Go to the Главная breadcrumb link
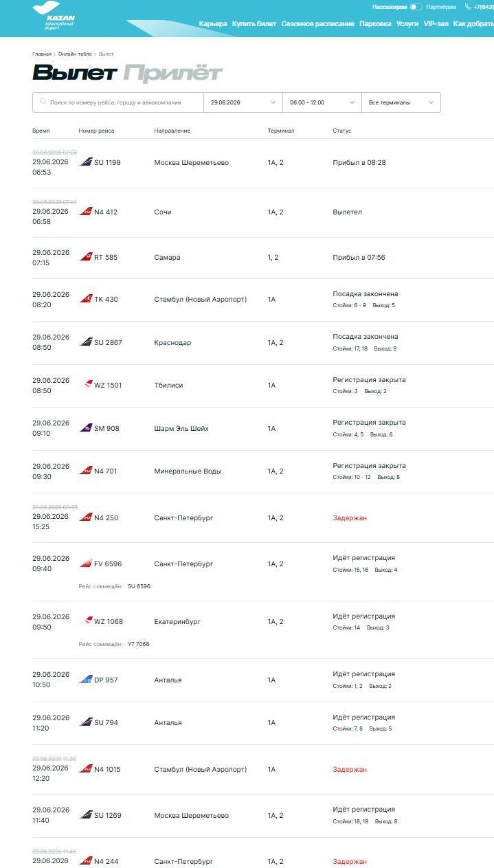 [41, 54]
